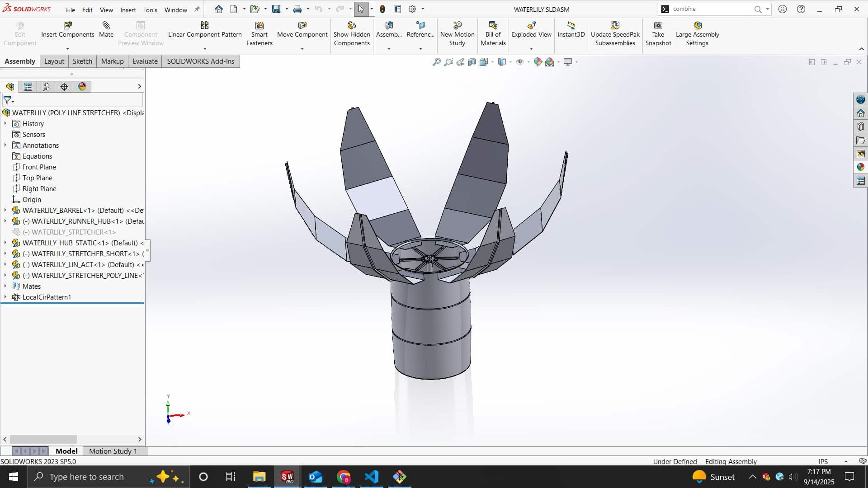Viewport: 868px width, 488px height.
Task: Expand the WATERLILY_BARREL component node
Action: click(5, 210)
